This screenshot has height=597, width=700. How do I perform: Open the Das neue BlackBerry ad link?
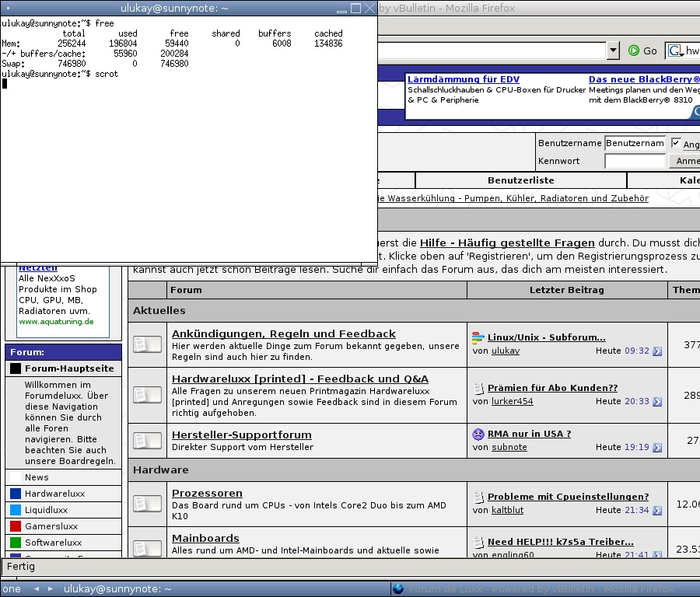(x=644, y=79)
